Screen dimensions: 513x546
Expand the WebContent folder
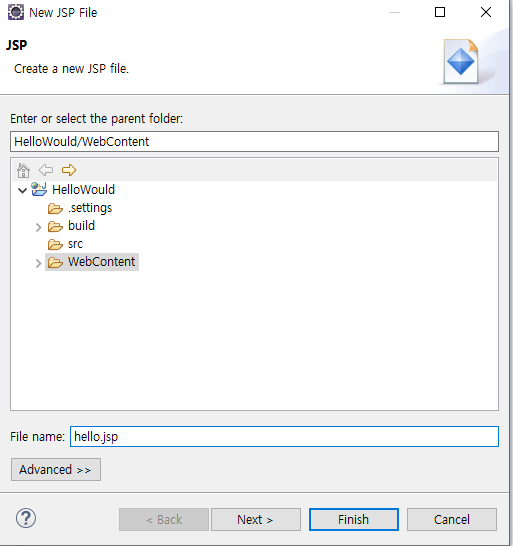39,264
